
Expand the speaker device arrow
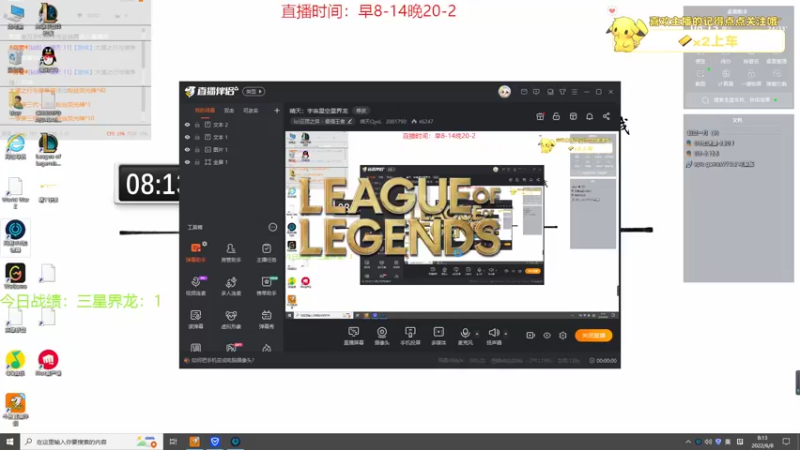[x=506, y=334]
